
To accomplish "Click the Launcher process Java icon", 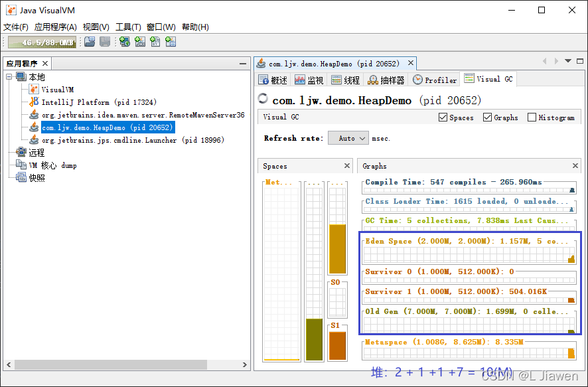I will [x=34, y=140].
